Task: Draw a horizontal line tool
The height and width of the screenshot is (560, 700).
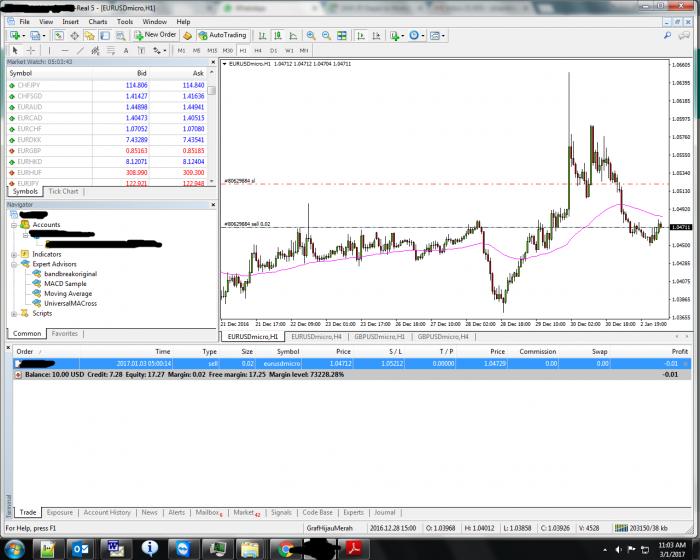Action: 65,50
